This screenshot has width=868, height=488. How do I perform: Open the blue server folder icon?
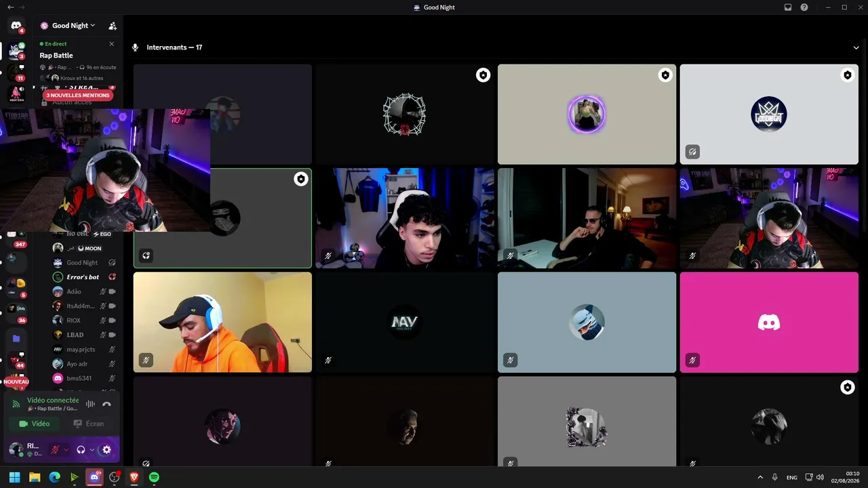16,338
